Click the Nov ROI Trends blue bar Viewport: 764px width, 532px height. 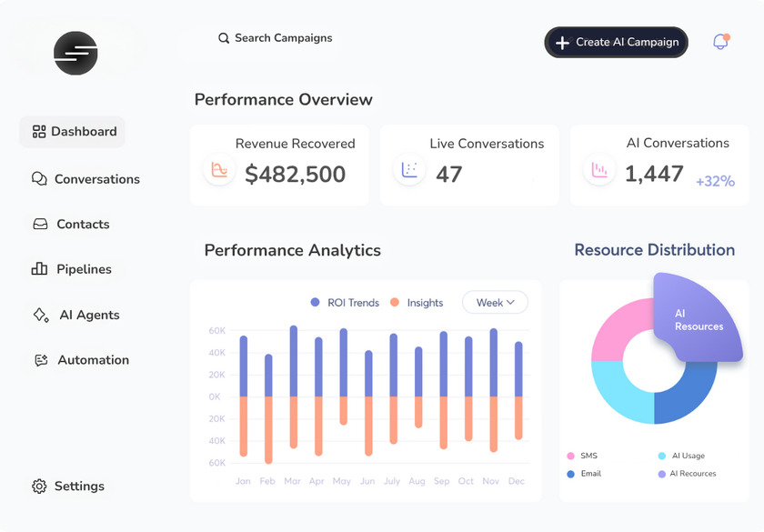(x=494, y=363)
